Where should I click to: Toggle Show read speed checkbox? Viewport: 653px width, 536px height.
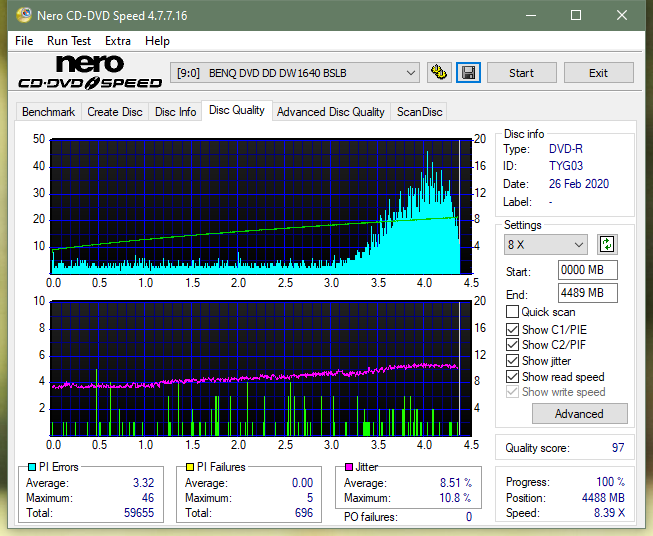(x=512, y=376)
